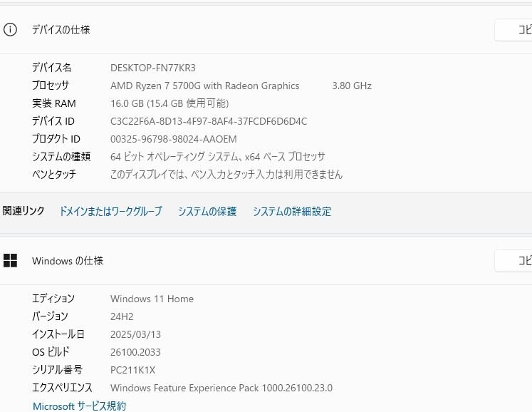Open Microsoft サービス規約 link
The image size is (532, 412).
[79, 406]
